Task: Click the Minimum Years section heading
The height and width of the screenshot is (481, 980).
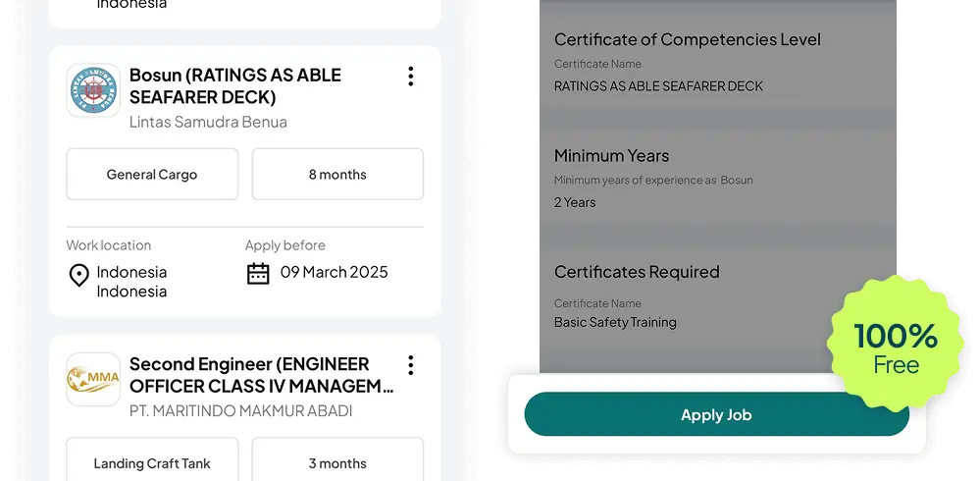Action: (611, 156)
